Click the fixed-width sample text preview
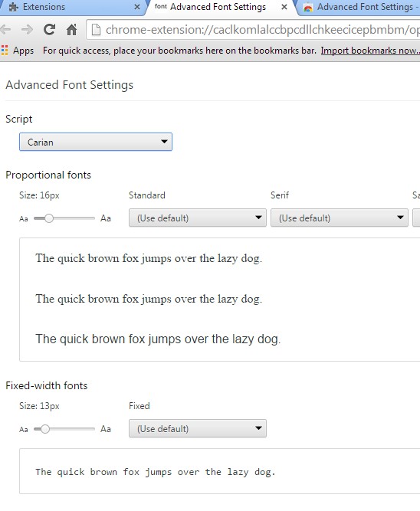420x511 pixels. [156, 472]
